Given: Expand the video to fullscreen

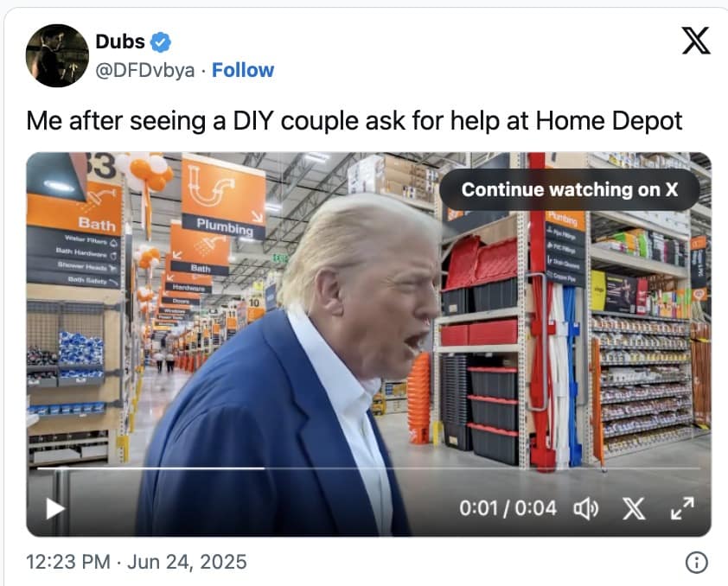Looking at the screenshot, I should [x=682, y=508].
